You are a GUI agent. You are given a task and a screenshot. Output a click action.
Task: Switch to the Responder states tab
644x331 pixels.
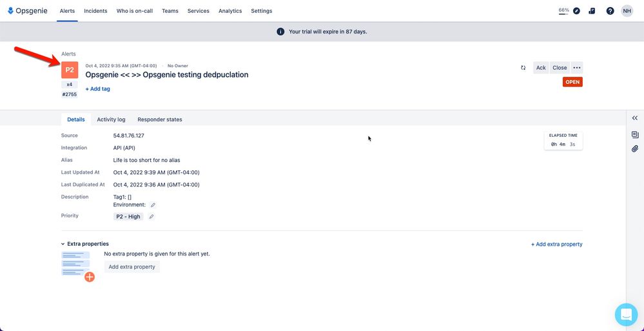[160, 119]
